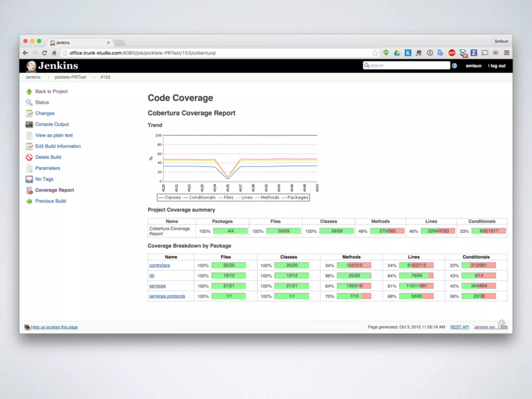Screen dimensions: 532x399
Task: Open the controllers package link
Action: coord(159,265)
